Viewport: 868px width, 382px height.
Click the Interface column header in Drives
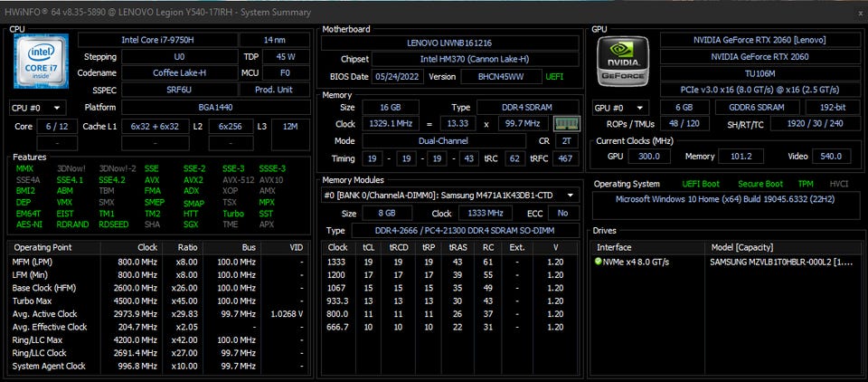click(647, 247)
